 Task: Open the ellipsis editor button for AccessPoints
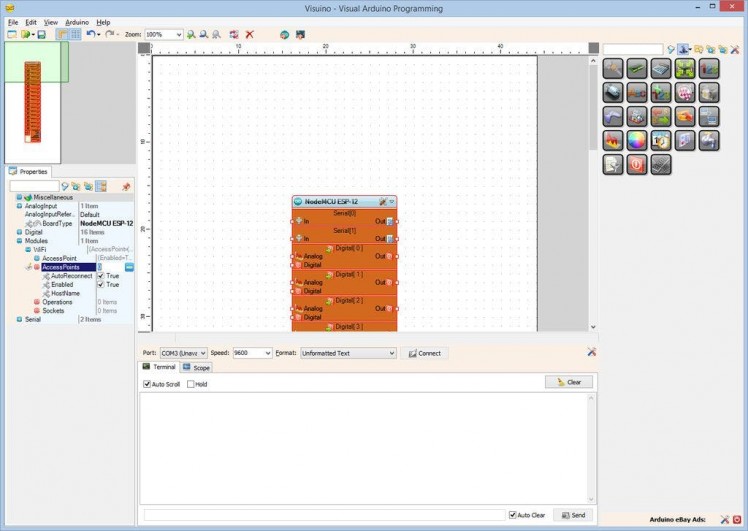(x=129, y=267)
